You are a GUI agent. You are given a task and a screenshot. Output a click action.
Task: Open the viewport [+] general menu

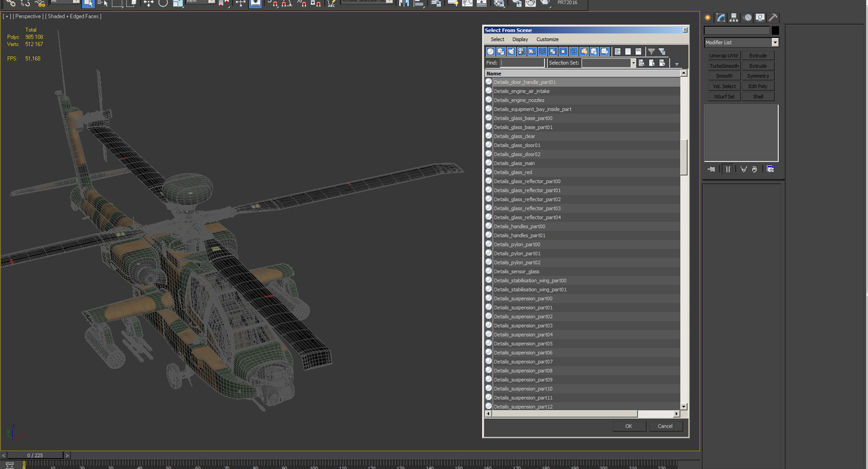(7, 16)
